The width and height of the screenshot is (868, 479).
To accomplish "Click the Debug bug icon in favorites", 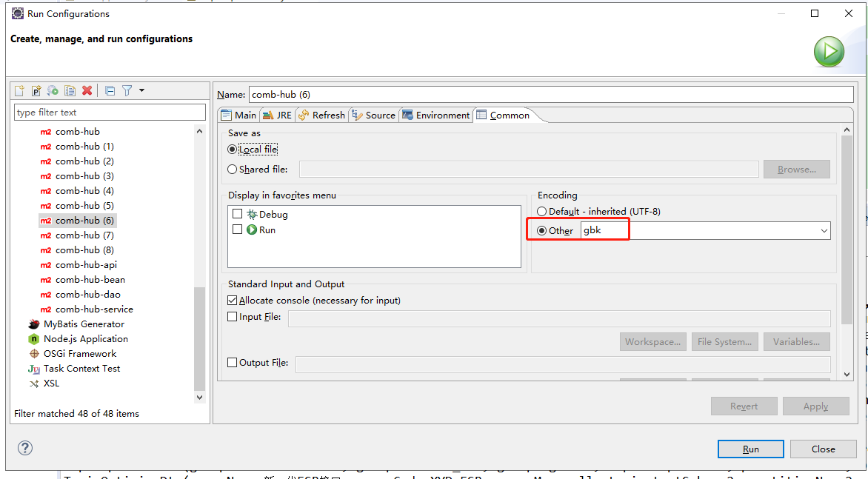I will [252, 214].
